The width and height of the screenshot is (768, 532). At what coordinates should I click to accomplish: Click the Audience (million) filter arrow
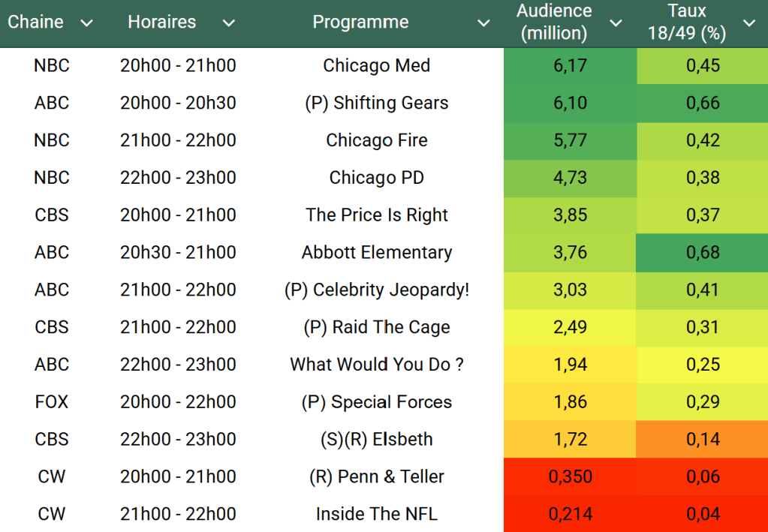(616, 23)
